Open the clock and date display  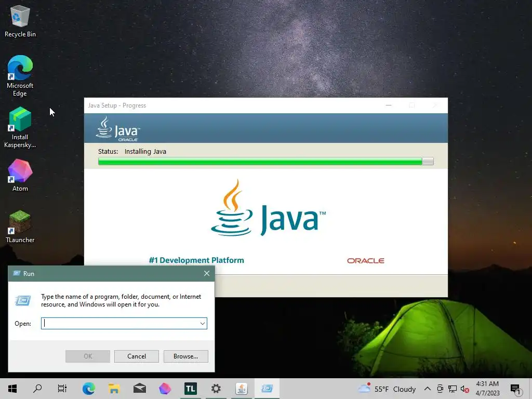pos(487,389)
